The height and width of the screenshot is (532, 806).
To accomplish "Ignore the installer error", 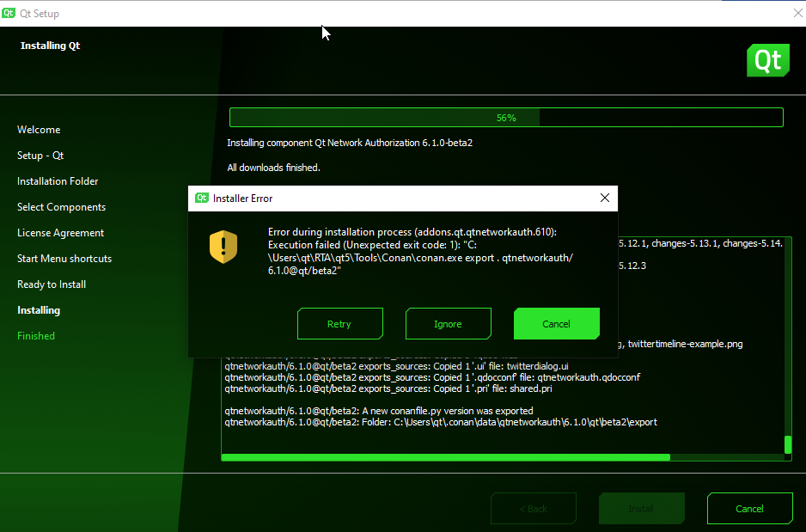I will click(449, 324).
